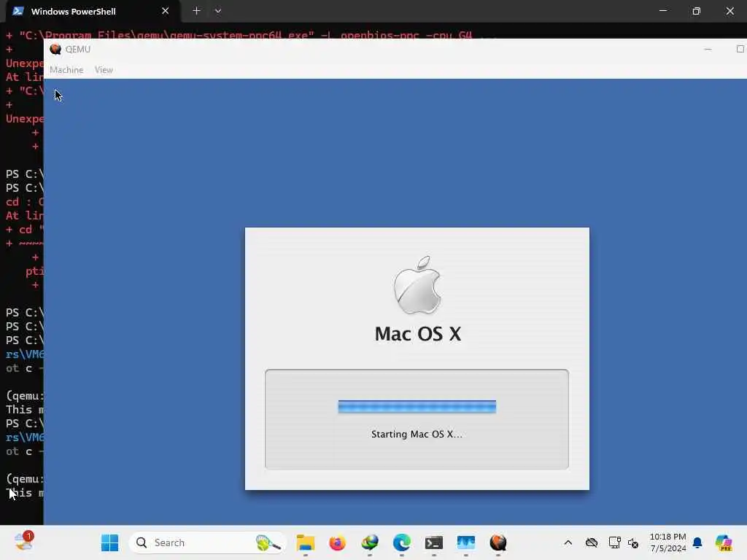Minimize the QEMU window
The image size is (747, 560).
[708, 49]
